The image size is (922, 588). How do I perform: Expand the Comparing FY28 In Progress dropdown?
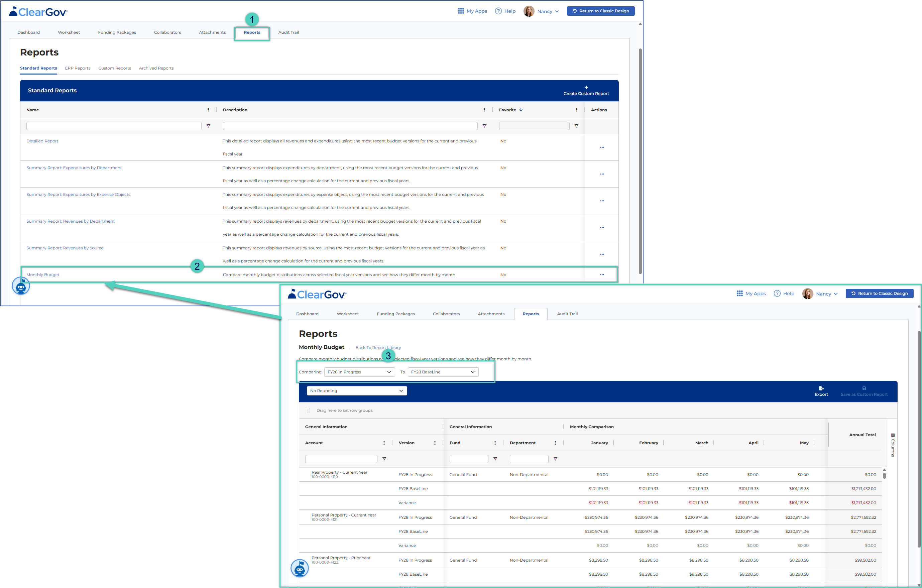pos(359,372)
